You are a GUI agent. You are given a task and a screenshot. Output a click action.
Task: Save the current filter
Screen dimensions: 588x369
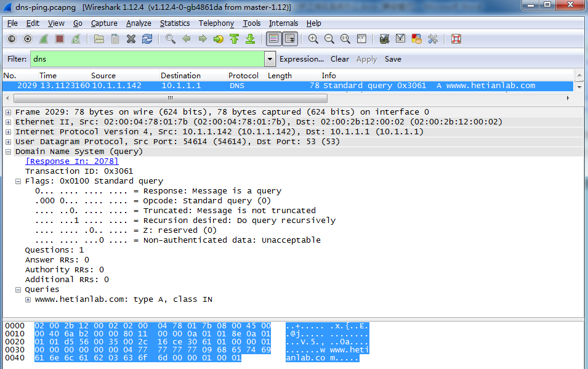point(393,59)
